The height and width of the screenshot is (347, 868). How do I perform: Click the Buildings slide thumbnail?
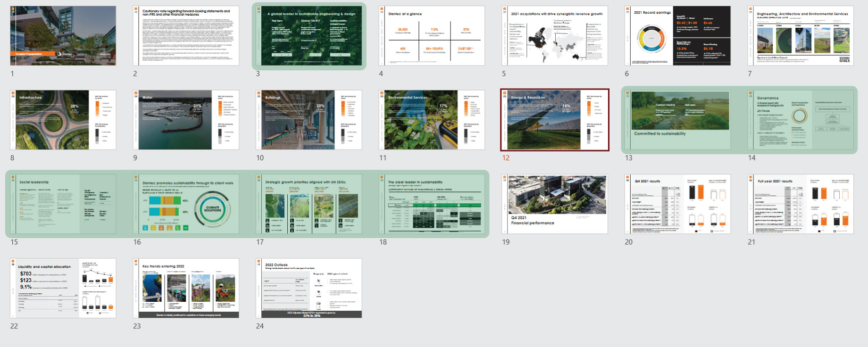point(309,120)
